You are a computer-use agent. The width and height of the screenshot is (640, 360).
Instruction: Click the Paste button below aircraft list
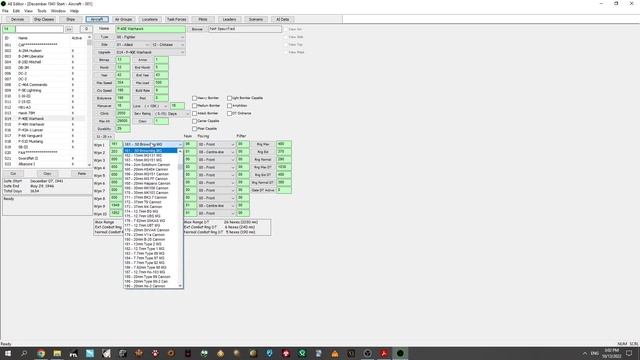click(x=82, y=174)
